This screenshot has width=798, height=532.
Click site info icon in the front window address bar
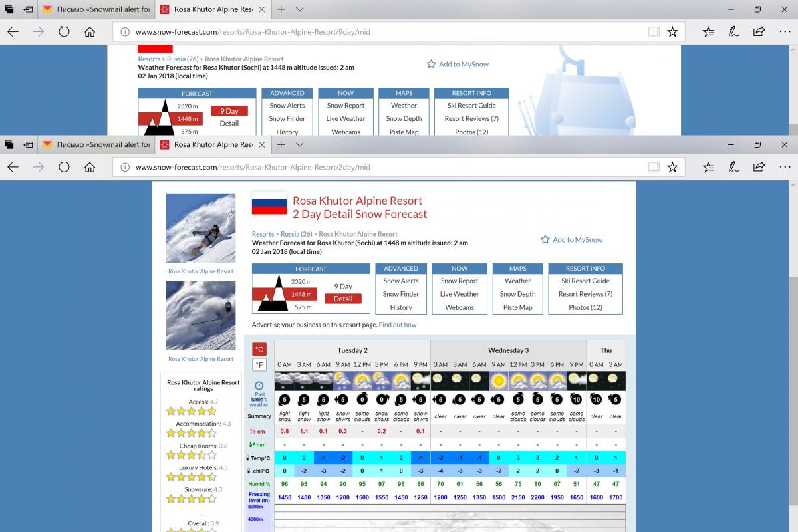tap(125, 167)
